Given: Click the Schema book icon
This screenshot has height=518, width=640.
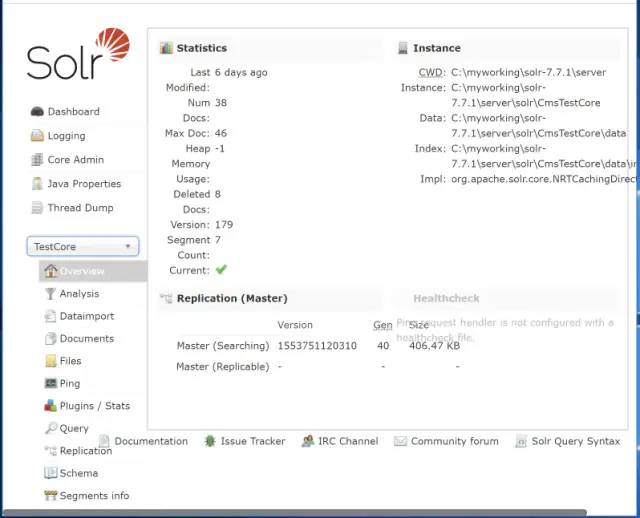Looking at the screenshot, I should point(51,473).
